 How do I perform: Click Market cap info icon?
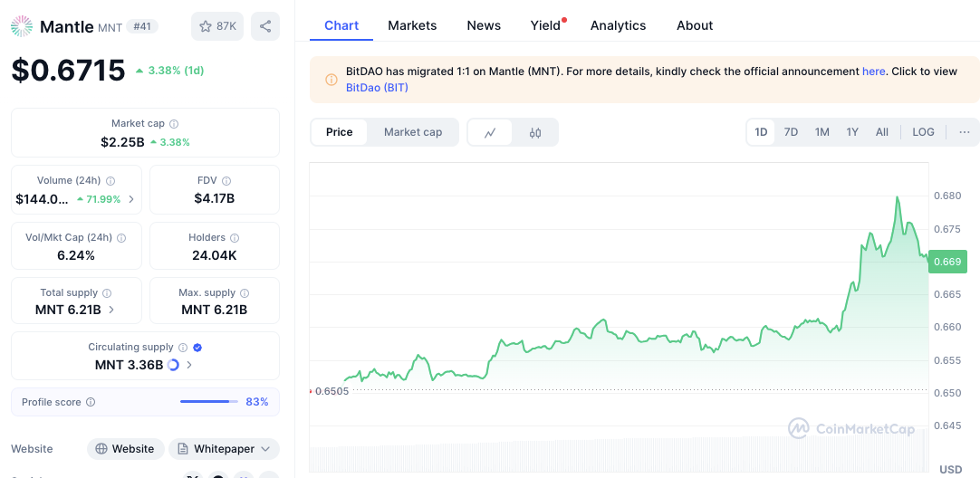(x=175, y=124)
